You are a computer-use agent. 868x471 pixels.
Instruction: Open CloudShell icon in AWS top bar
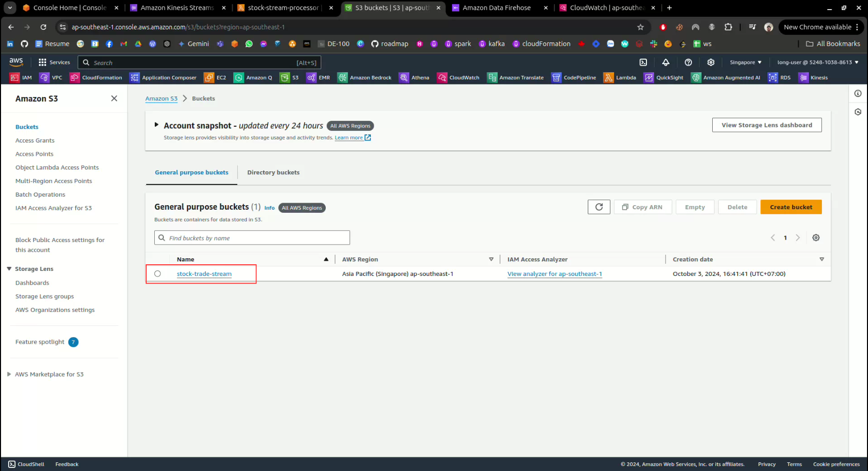tap(643, 62)
